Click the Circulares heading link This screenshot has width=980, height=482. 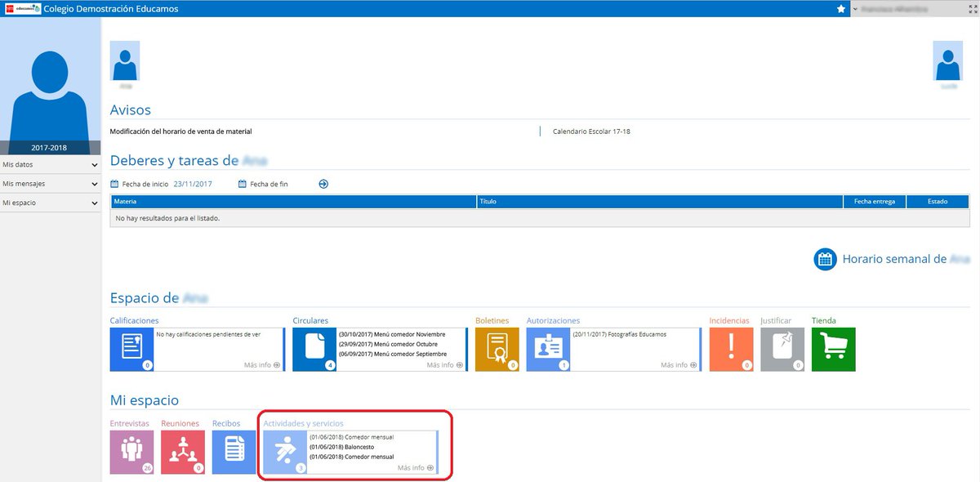[310, 321]
